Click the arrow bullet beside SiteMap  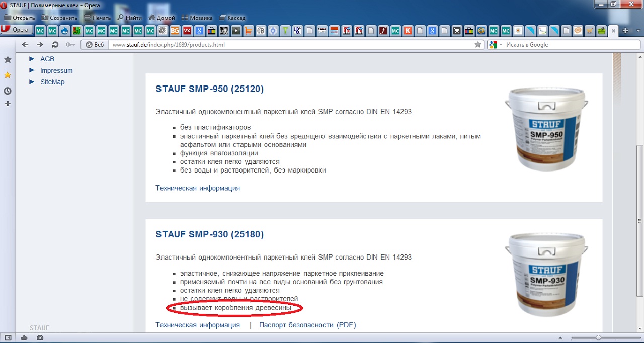31,82
